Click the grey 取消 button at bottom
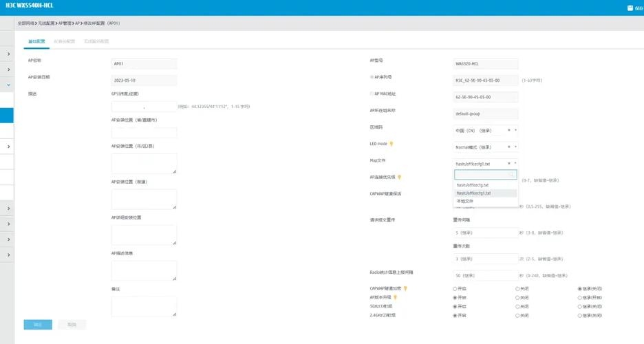Image resolution: width=644 pixels, height=344 pixels. pos(72,325)
